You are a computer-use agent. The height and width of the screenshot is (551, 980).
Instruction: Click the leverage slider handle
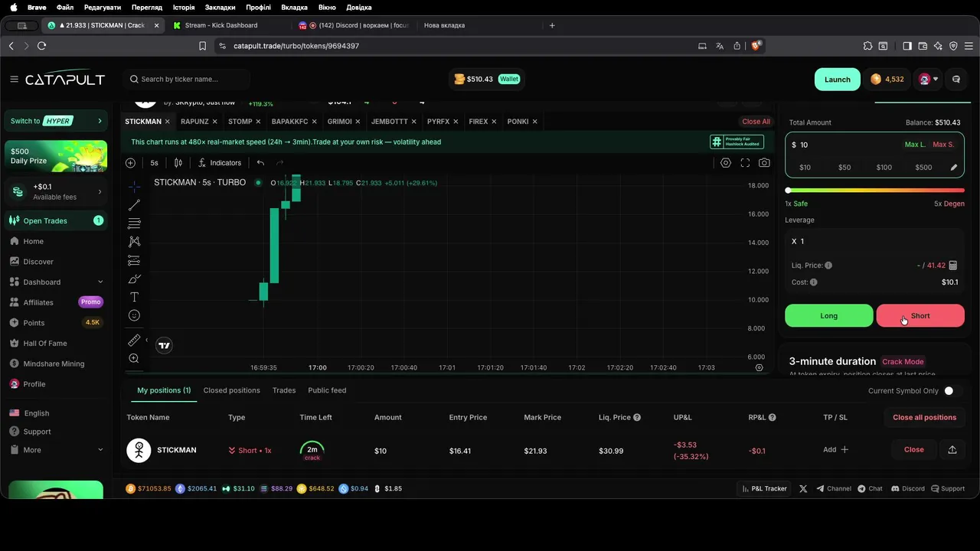pos(789,191)
